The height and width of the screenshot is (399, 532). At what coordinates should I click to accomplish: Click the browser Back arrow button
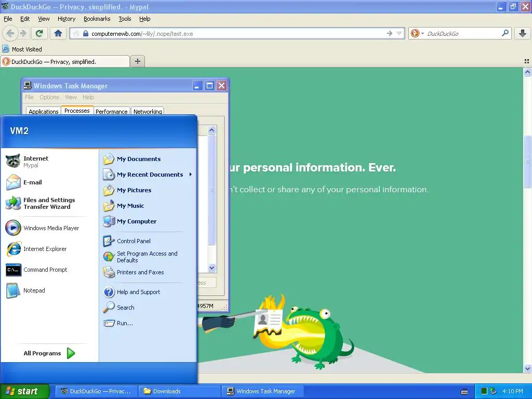coord(10,33)
